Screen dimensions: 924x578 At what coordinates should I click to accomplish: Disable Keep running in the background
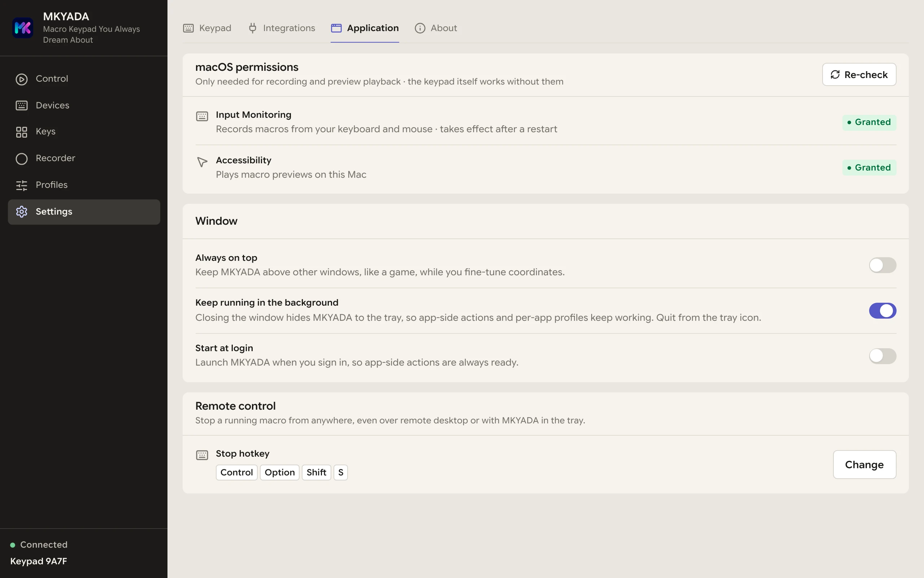click(882, 310)
